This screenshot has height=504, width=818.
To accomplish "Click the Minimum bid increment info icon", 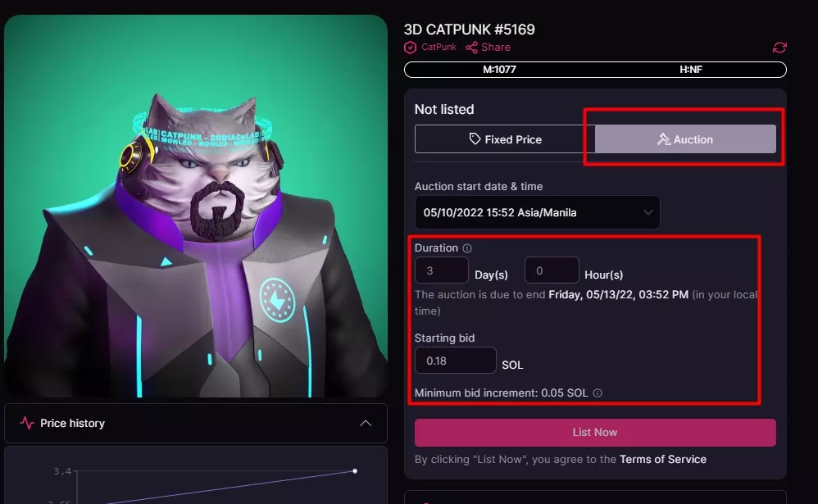I will 598,393.
